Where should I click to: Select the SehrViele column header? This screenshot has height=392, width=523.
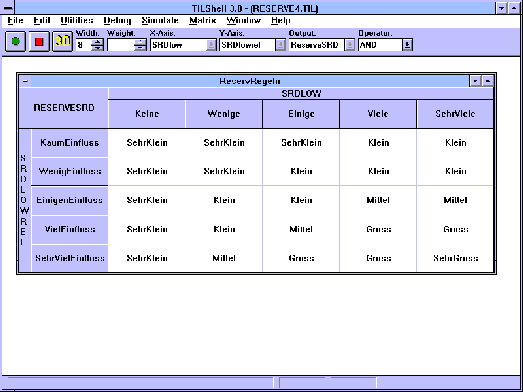coord(455,114)
